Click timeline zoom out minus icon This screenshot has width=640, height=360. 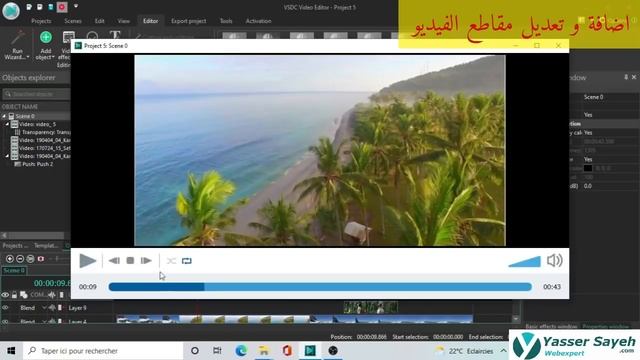point(20,259)
